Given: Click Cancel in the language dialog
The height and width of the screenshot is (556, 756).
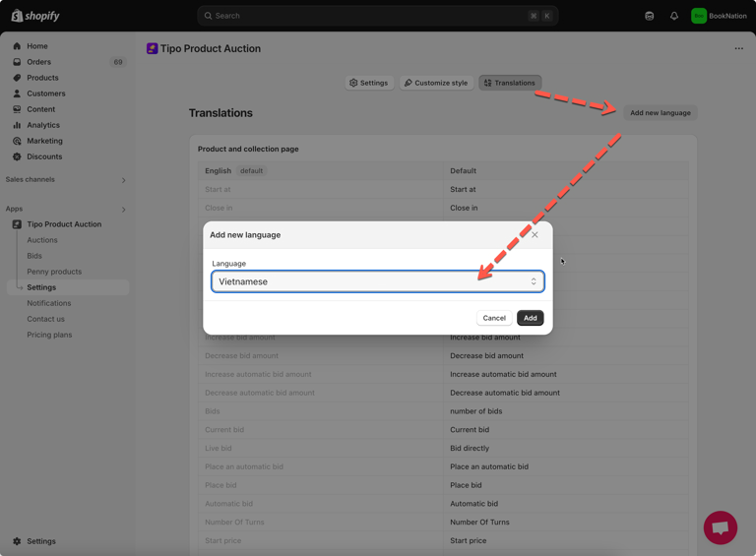Looking at the screenshot, I should [494, 318].
